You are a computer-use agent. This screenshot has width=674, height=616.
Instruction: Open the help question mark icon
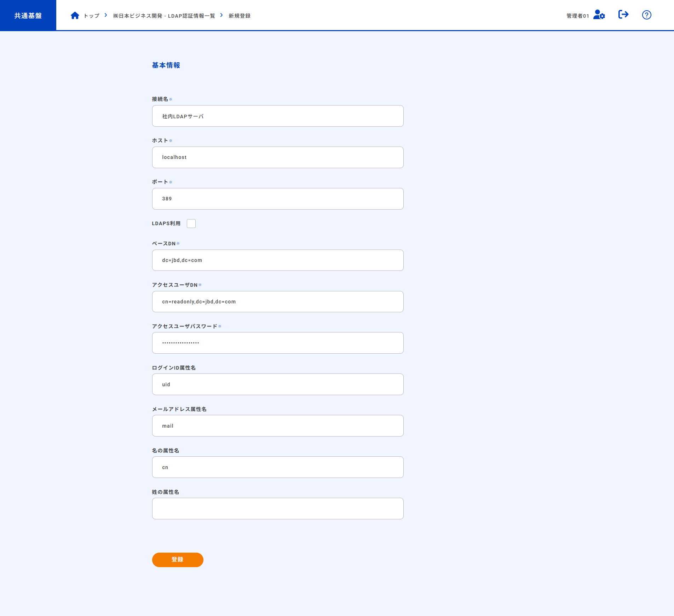point(646,15)
